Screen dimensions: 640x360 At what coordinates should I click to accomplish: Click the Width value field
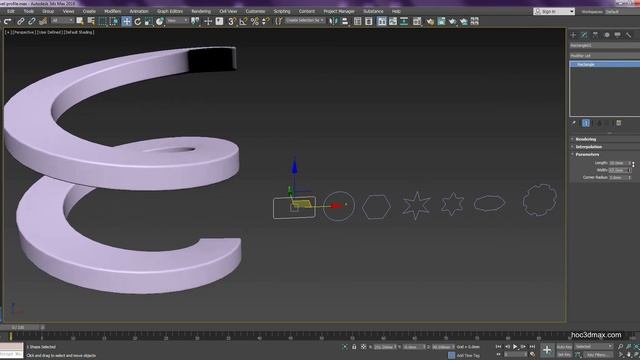tap(619, 170)
